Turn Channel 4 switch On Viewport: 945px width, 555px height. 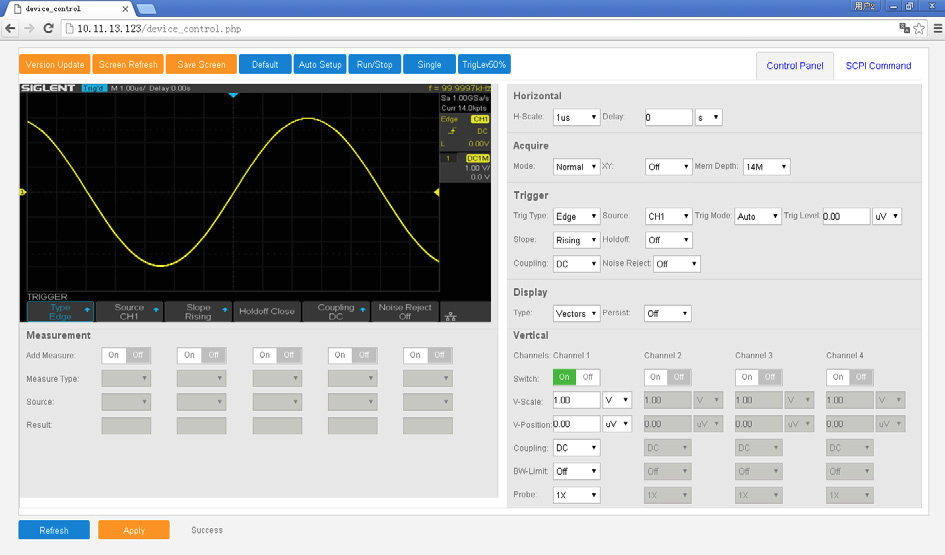(838, 377)
